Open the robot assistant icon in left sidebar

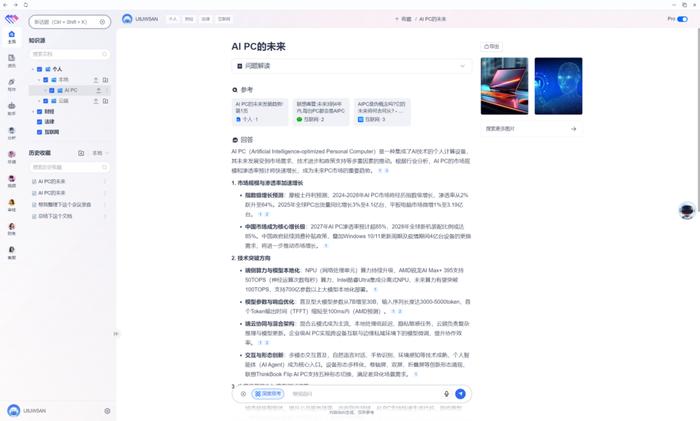tap(12, 108)
